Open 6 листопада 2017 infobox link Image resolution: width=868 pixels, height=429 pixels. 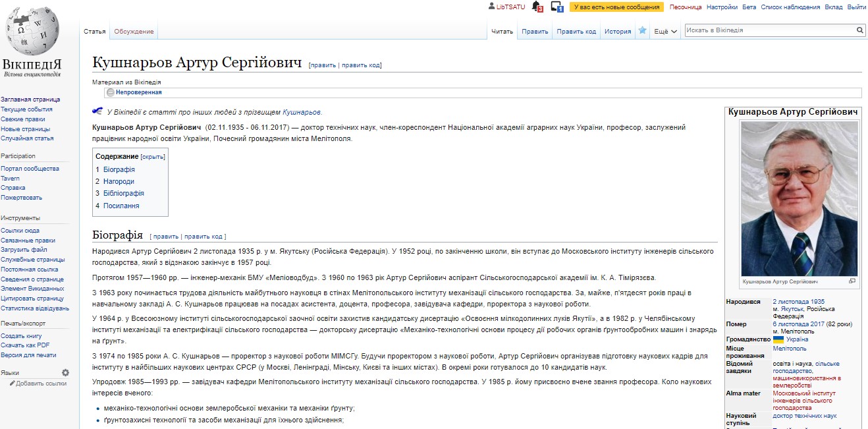[799, 324]
